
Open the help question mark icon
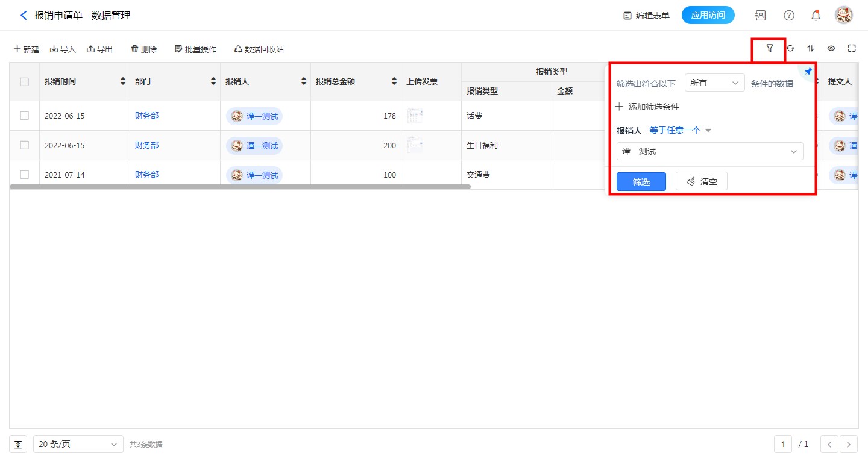pos(788,16)
